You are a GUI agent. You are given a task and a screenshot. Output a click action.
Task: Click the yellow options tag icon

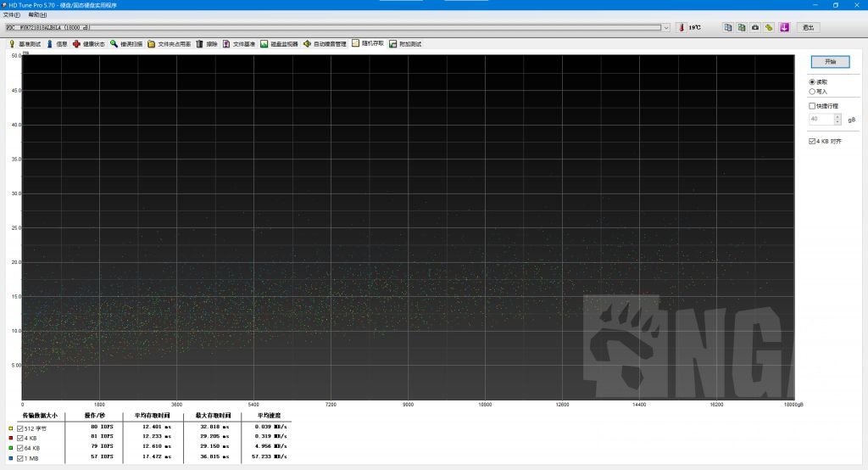coord(769,27)
